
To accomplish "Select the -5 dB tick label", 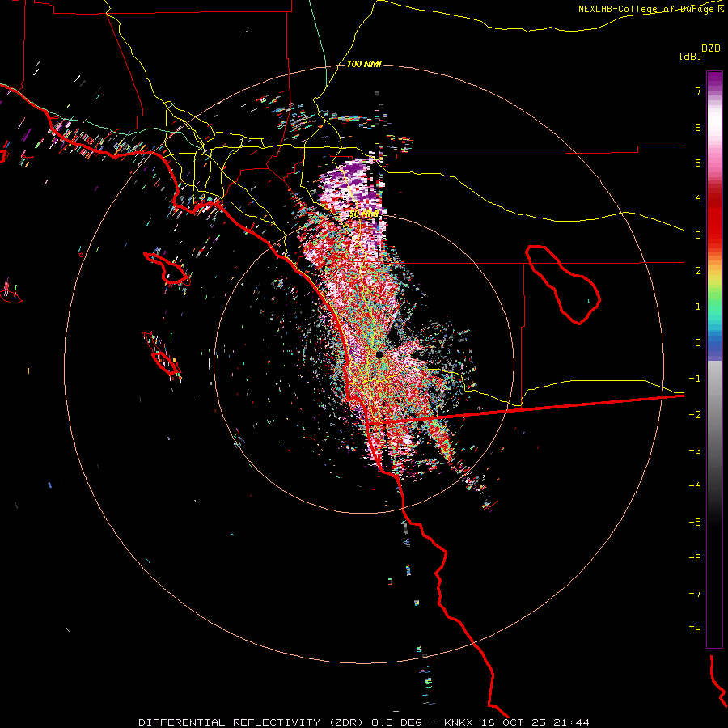I will pyautogui.click(x=695, y=523).
